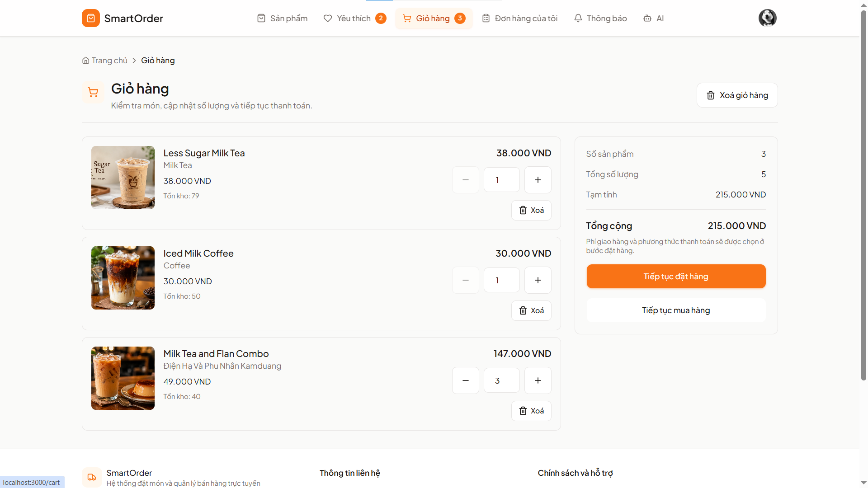Open Thông báo notifications
Screen dimensions: 868x488
tap(600, 18)
